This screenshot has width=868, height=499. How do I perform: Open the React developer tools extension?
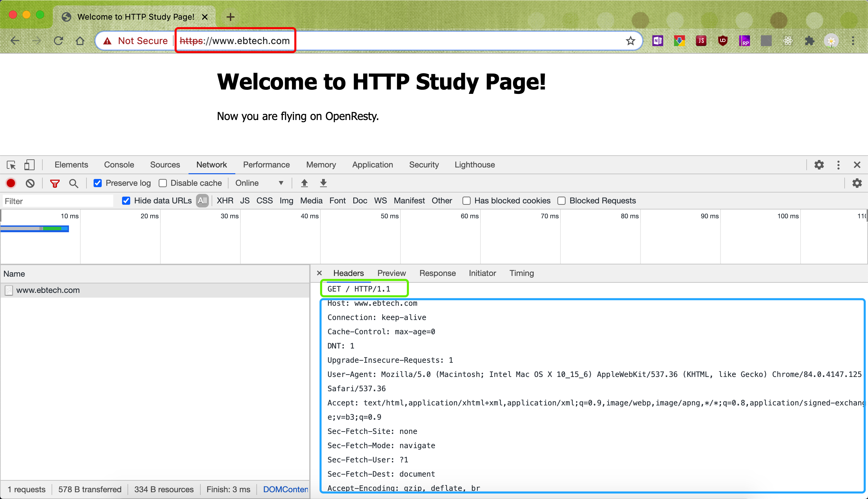[x=787, y=41]
